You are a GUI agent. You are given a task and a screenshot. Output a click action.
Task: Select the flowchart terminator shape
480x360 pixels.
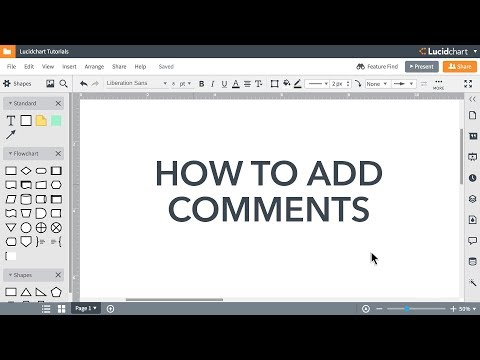[41, 171]
